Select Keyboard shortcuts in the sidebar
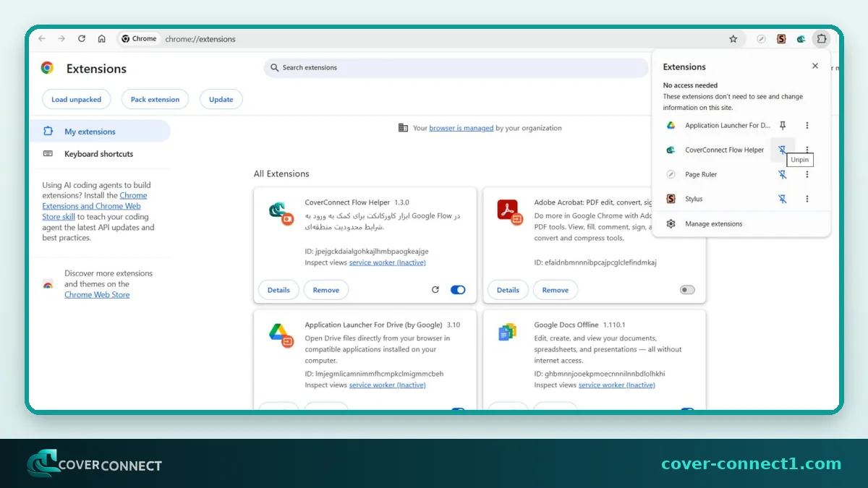Viewport: 868px width, 488px height. pyautogui.click(x=100, y=154)
